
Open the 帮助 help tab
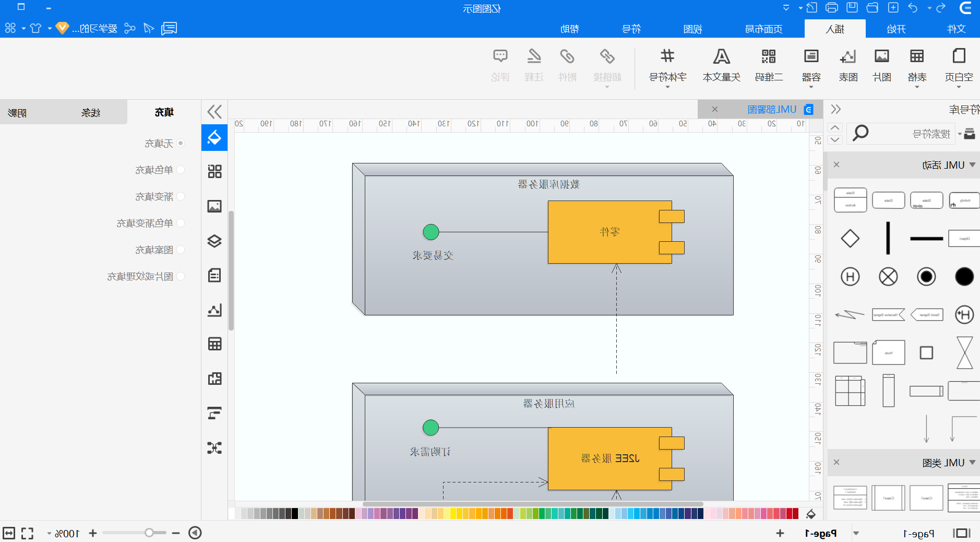(569, 29)
